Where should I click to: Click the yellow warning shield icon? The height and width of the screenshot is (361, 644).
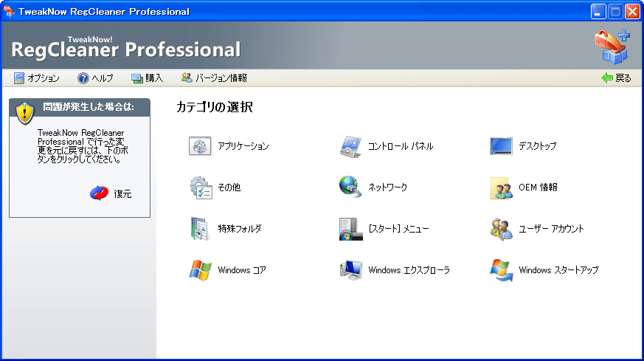click(24, 113)
